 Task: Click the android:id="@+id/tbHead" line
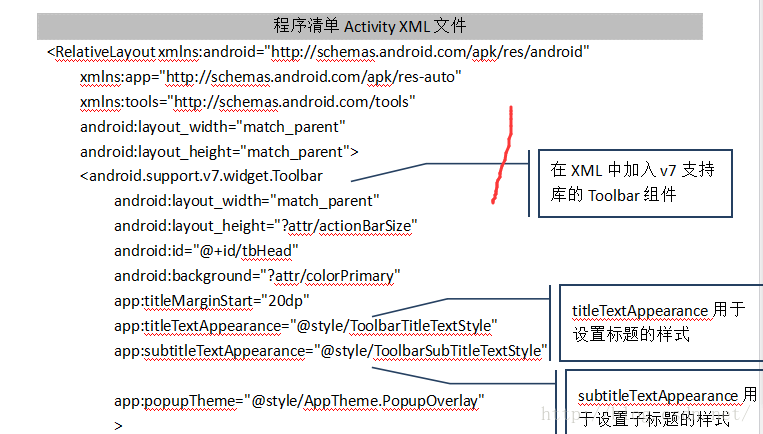point(206,251)
